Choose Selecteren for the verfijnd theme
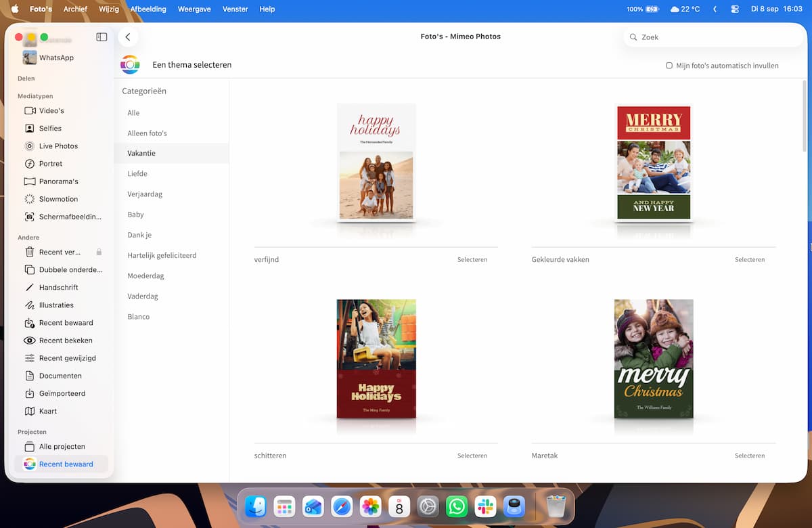Screen dimensions: 812x528 472,260
